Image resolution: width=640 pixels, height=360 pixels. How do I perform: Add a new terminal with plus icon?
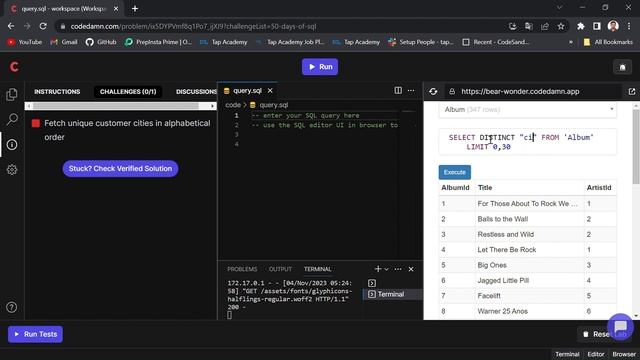378,269
